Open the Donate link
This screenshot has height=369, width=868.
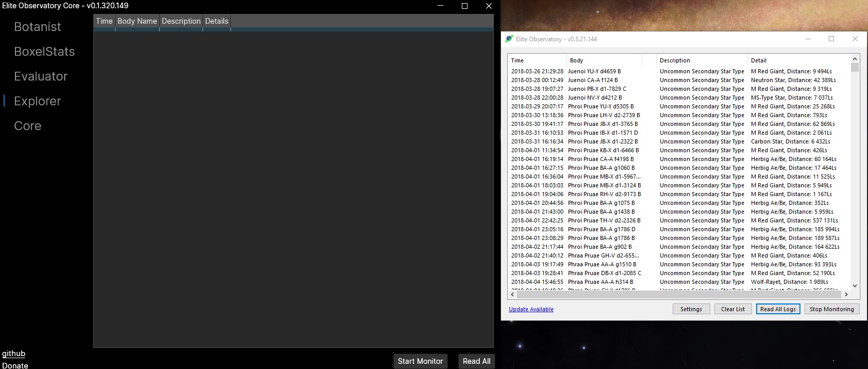[x=15, y=365]
